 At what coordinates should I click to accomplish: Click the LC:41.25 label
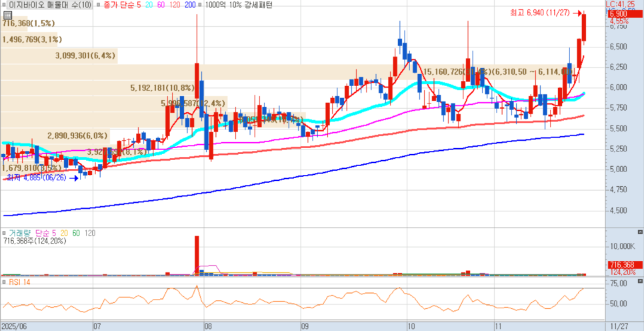621,3
